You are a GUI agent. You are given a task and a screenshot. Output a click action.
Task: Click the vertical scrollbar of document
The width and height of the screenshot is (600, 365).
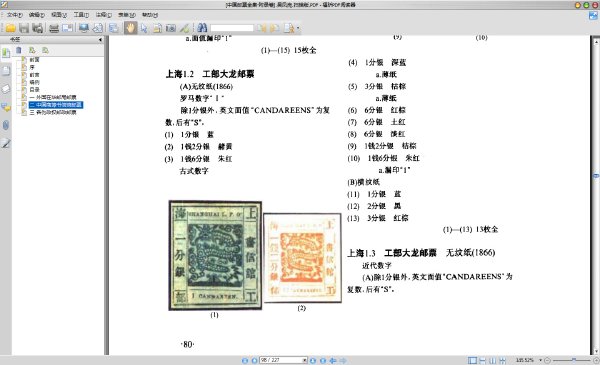click(x=596, y=195)
